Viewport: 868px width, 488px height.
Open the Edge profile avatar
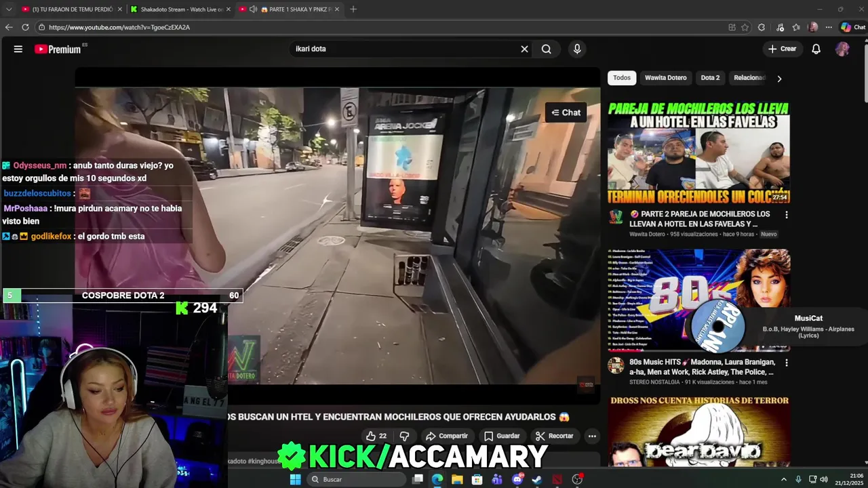pos(813,27)
